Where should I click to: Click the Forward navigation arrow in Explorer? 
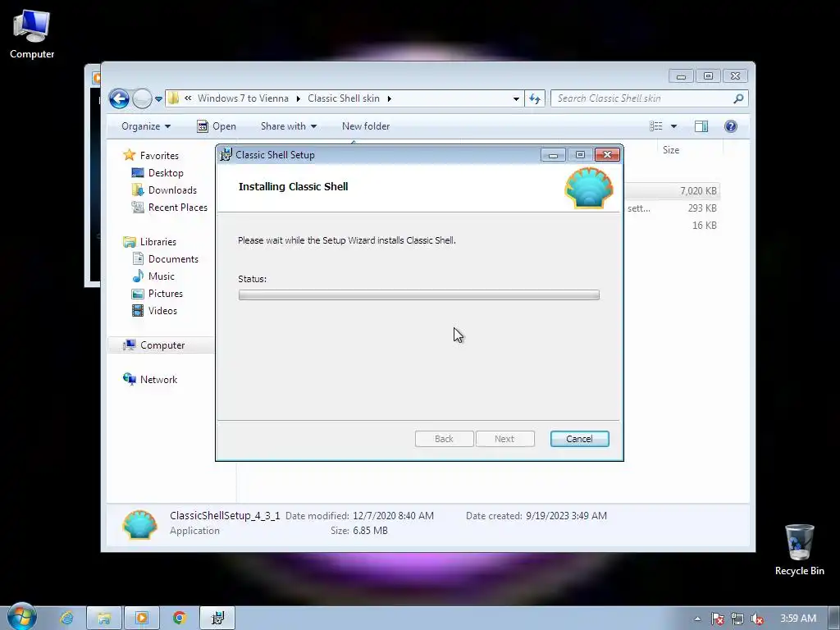(142, 98)
